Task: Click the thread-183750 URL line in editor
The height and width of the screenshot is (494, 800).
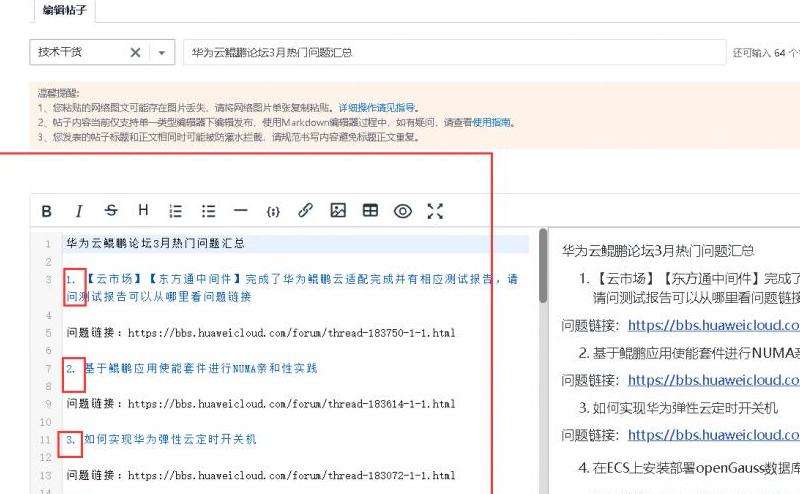Action: [x=261, y=333]
